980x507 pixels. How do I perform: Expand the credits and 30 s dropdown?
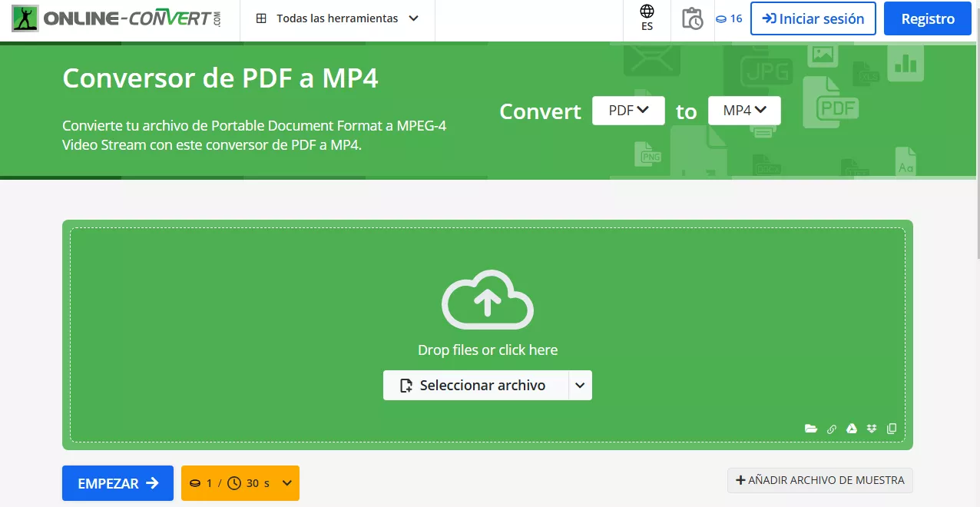point(240,483)
